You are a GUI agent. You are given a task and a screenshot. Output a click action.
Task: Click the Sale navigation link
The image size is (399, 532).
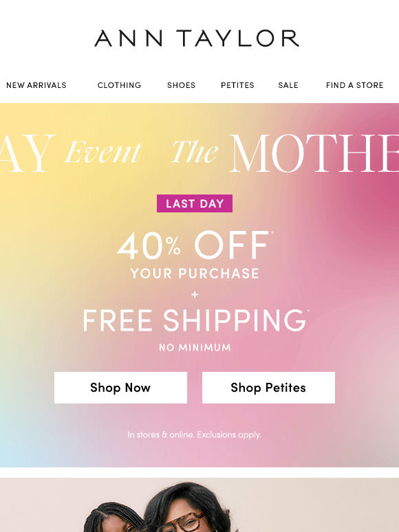(288, 85)
